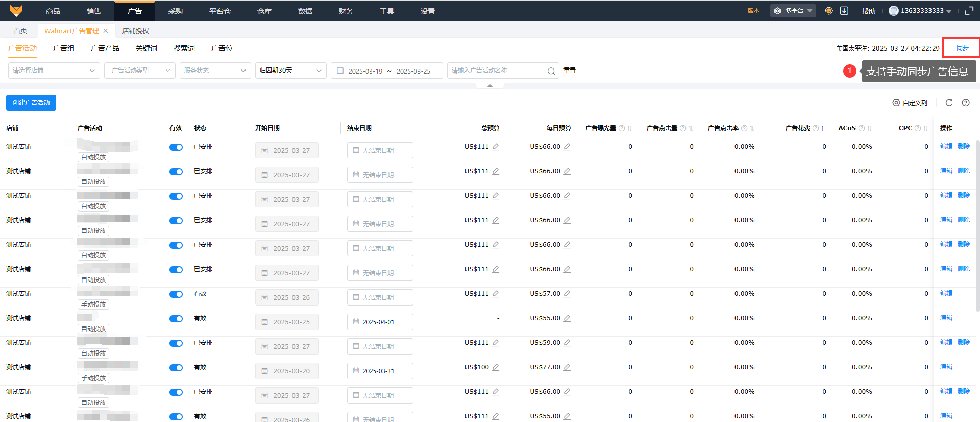Open the 请选择店铺 store dropdown
980x422 pixels.
click(x=54, y=71)
